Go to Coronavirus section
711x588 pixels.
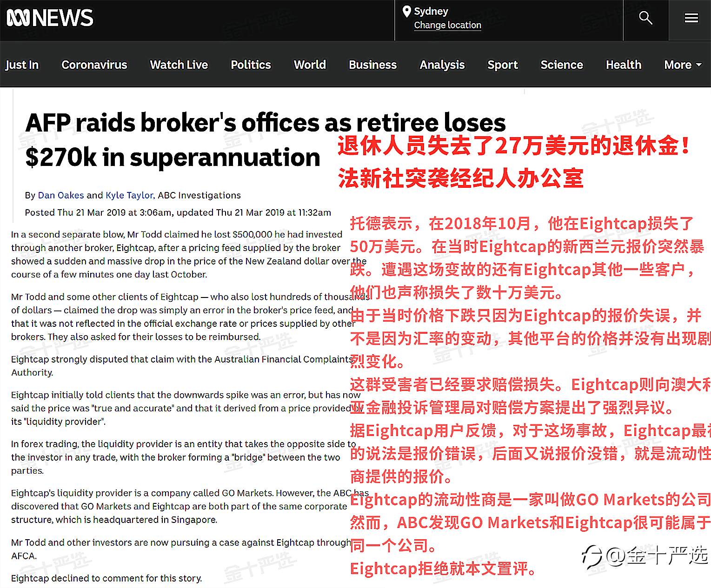[x=94, y=65]
